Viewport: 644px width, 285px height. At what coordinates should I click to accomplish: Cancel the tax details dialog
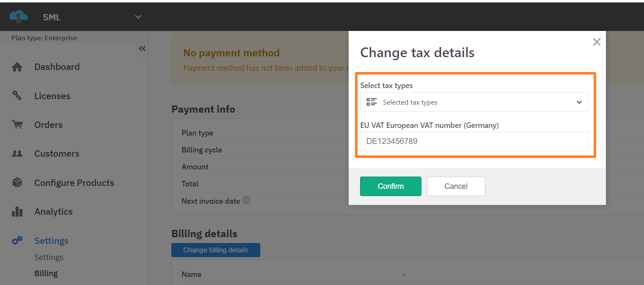456,186
